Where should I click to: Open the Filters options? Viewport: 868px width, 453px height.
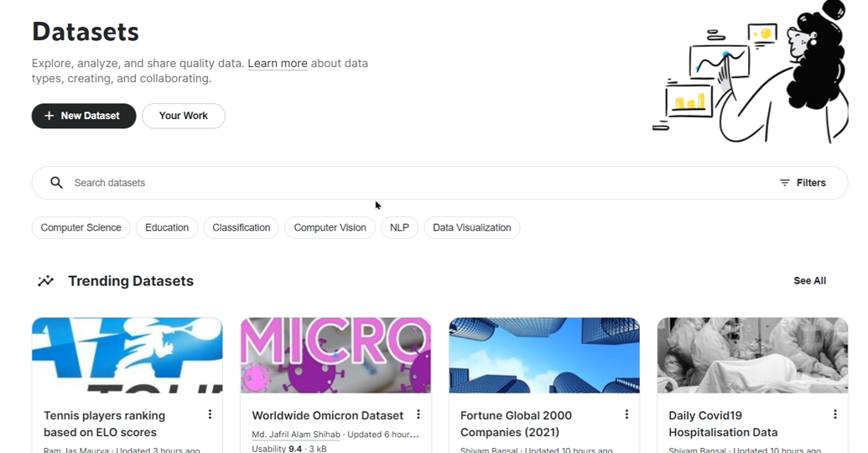(x=803, y=183)
